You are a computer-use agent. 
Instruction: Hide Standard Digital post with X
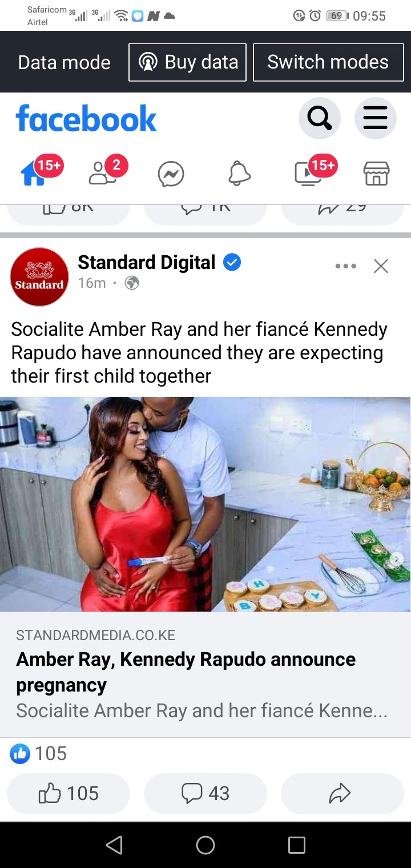click(381, 266)
